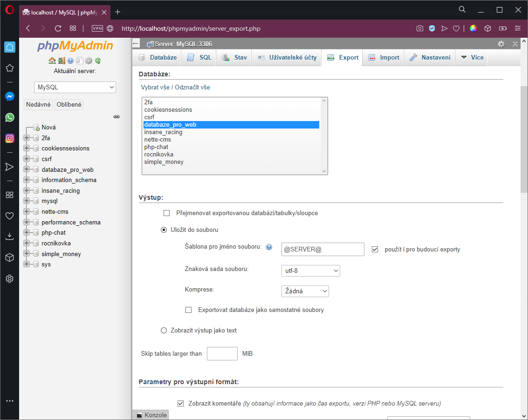Click the Oblíbené button
528x420 pixels.
69,105
